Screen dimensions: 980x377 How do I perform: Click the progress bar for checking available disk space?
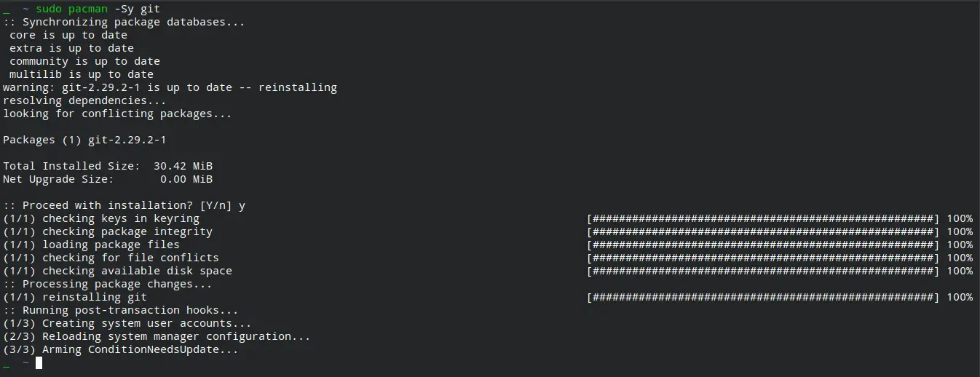[763, 271]
